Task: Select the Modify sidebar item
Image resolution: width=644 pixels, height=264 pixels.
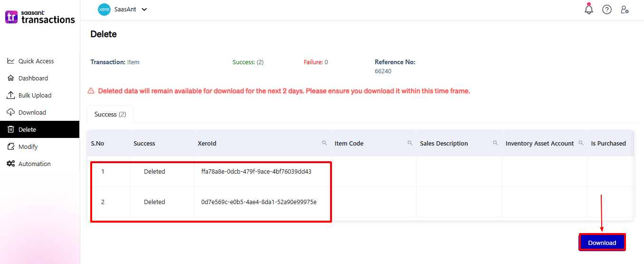Action: click(x=28, y=147)
